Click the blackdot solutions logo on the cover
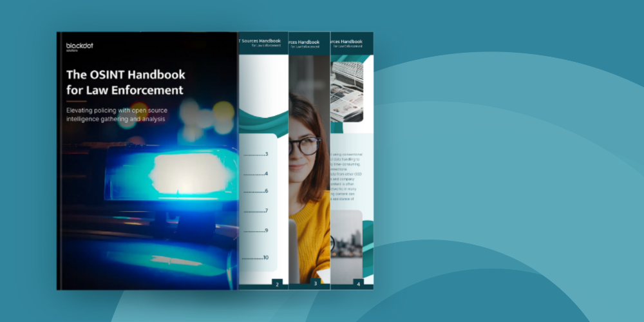Screen dimensions: 644x322 80,47
